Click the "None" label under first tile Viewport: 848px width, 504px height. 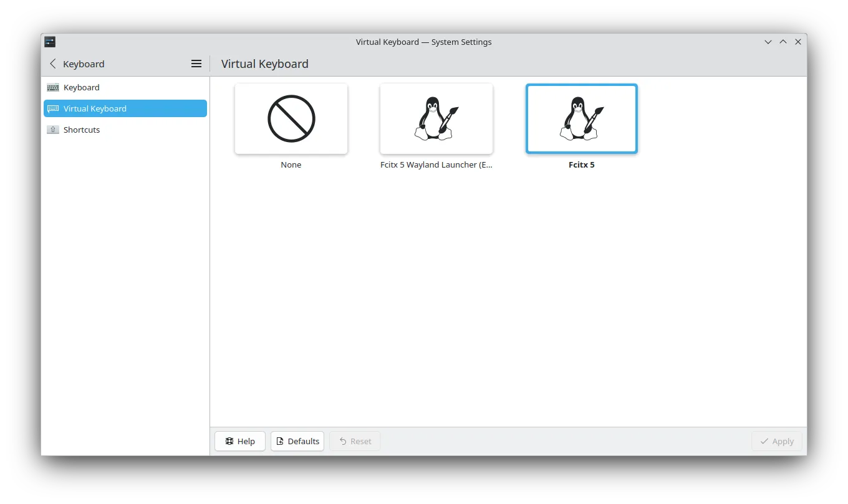point(291,165)
